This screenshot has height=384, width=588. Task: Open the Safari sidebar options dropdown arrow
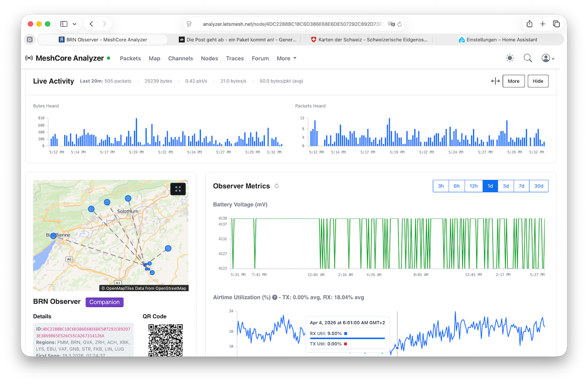[x=74, y=24]
